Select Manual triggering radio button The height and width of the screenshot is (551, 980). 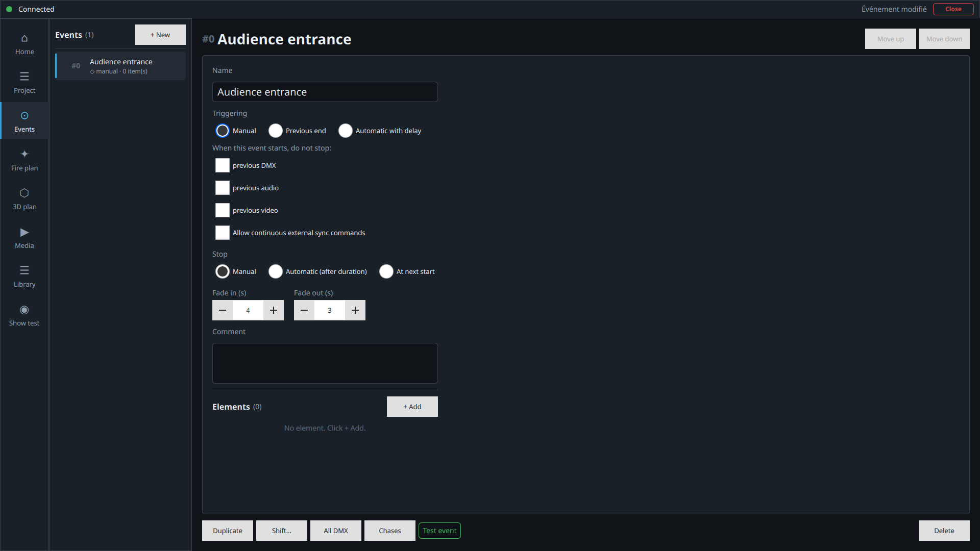(x=223, y=131)
